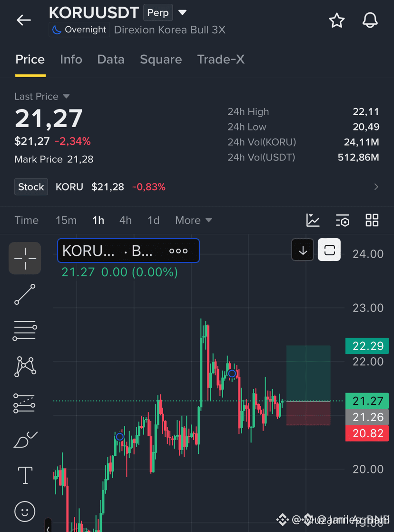Tap the 24h Low value 20,49

tap(366, 127)
